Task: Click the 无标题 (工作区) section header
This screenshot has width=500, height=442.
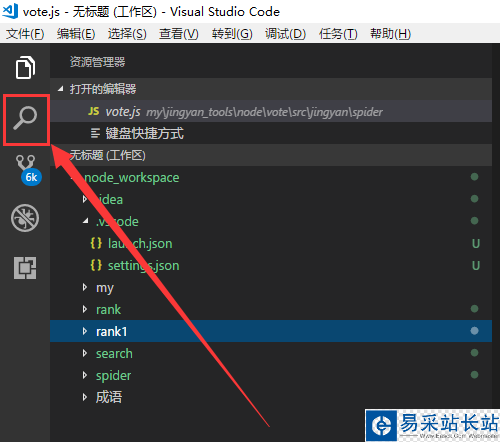Action: pos(271,155)
